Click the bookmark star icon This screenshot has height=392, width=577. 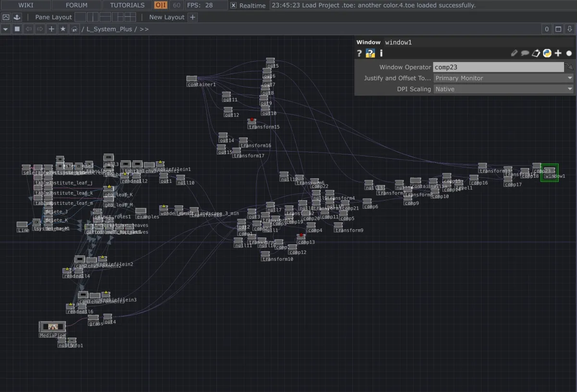63,29
